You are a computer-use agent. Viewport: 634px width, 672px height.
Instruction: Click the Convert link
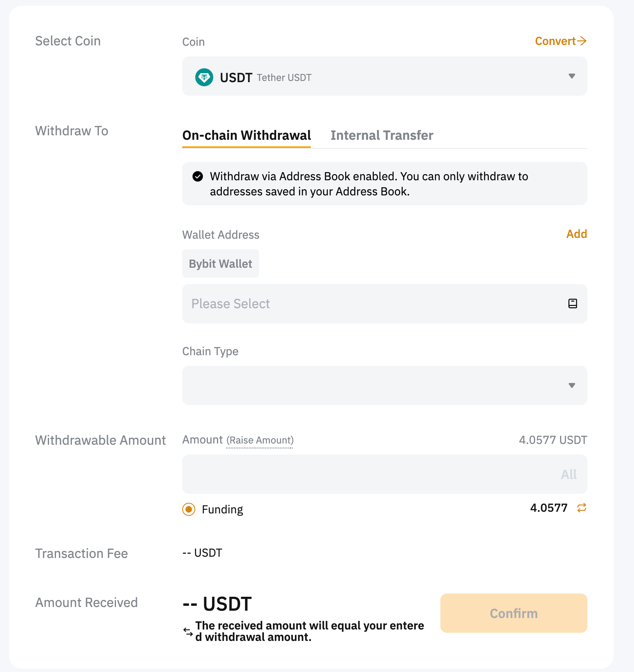tap(555, 41)
